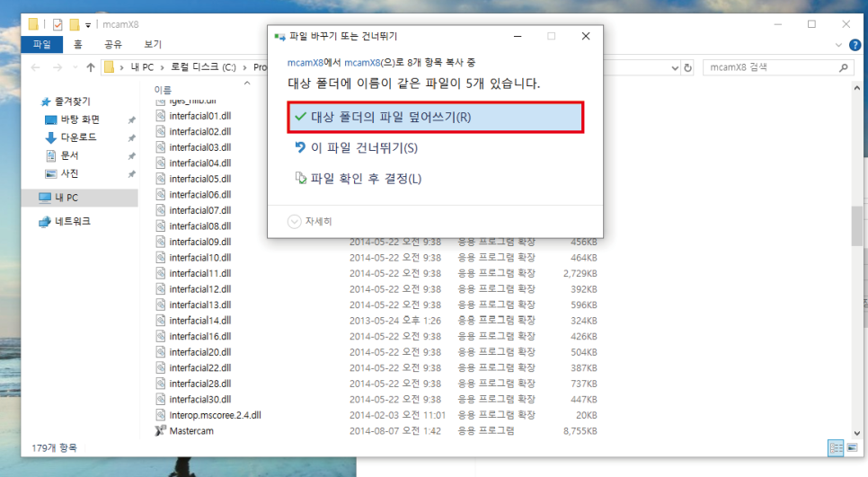Select file interfacial01.dll
The image size is (868, 477).
click(200, 116)
